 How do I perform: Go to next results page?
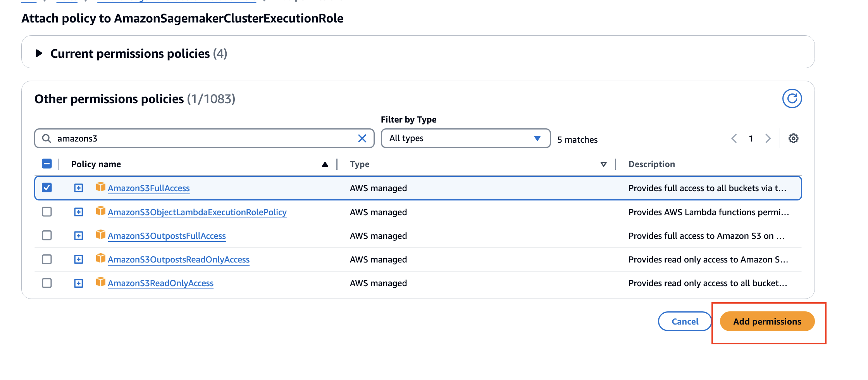pyautogui.click(x=768, y=138)
